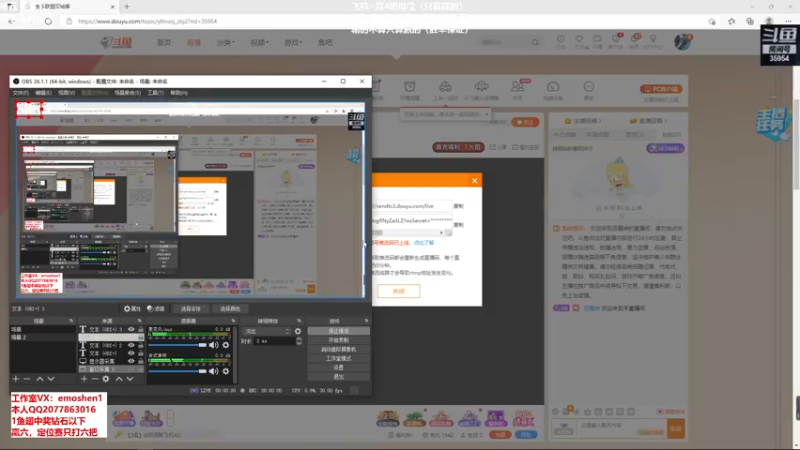Start the virtual camera 启动虚拟摄像机

click(339, 349)
